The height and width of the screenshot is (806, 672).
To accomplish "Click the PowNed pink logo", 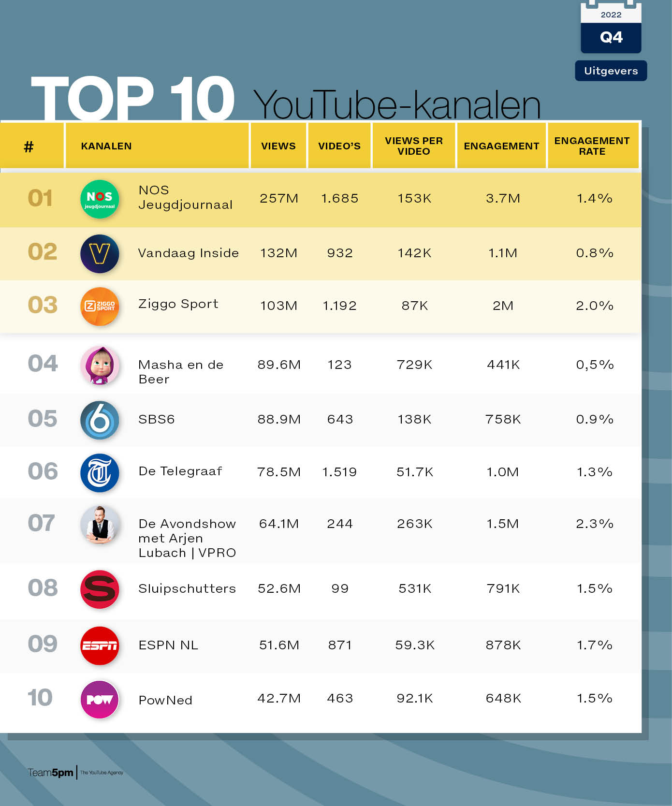I will [100, 700].
